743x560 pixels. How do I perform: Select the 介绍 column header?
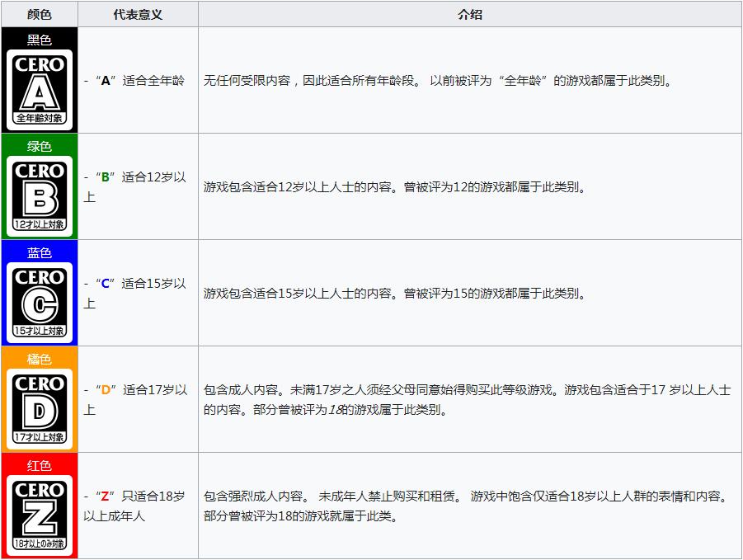pyautogui.click(x=468, y=13)
